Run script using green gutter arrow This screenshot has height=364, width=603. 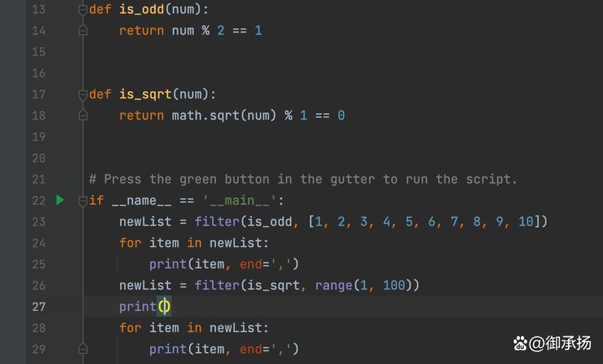click(60, 200)
